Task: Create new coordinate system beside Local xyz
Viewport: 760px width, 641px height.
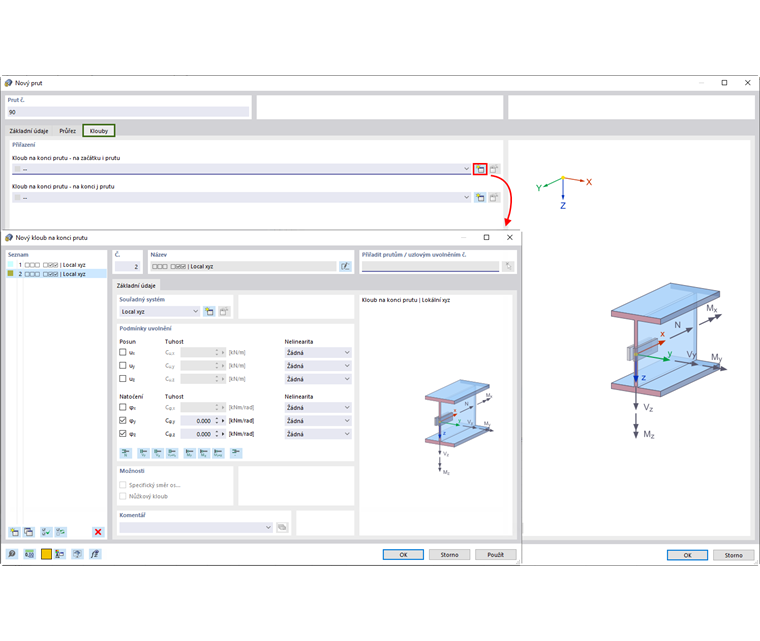Action: pos(209,311)
